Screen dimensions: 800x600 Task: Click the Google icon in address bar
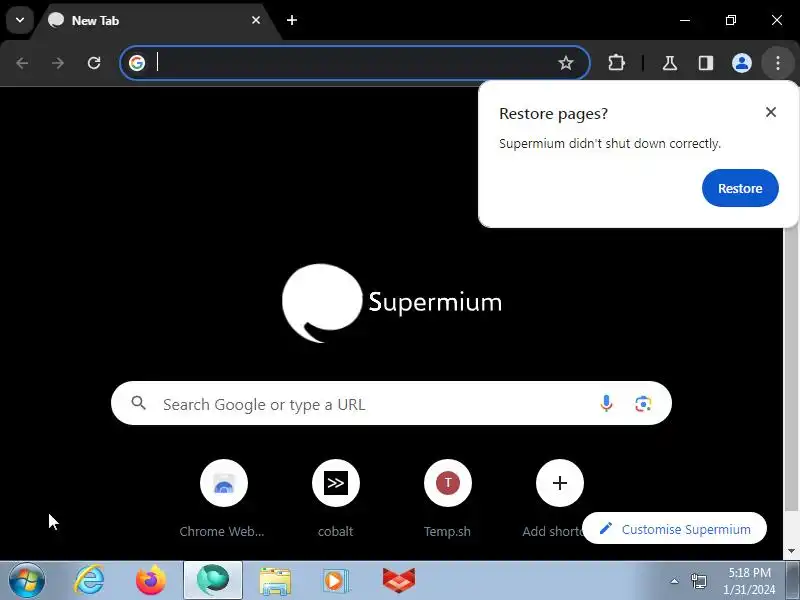tap(137, 63)
